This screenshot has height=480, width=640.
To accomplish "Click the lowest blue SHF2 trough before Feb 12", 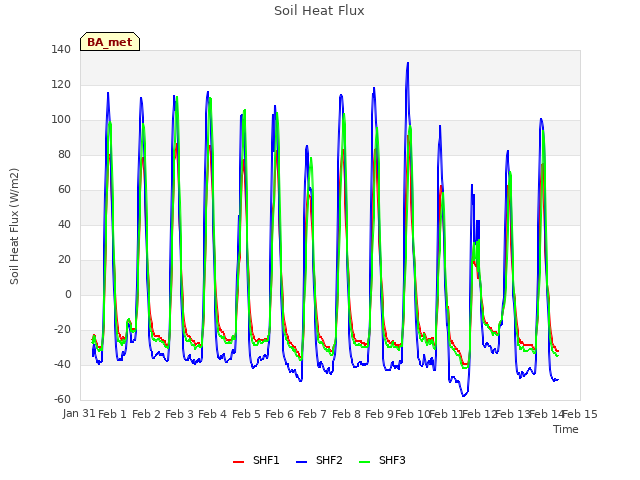I will [x=464, y=396].
